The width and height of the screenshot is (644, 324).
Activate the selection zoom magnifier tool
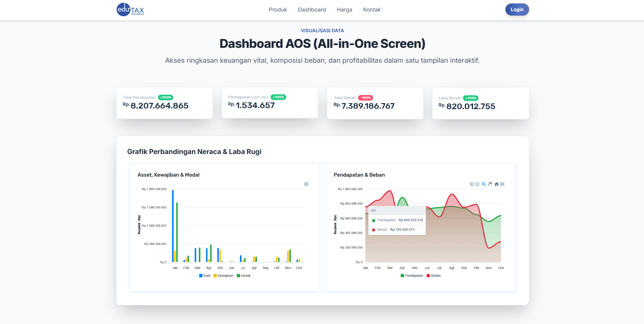click(x=484, y=184)
